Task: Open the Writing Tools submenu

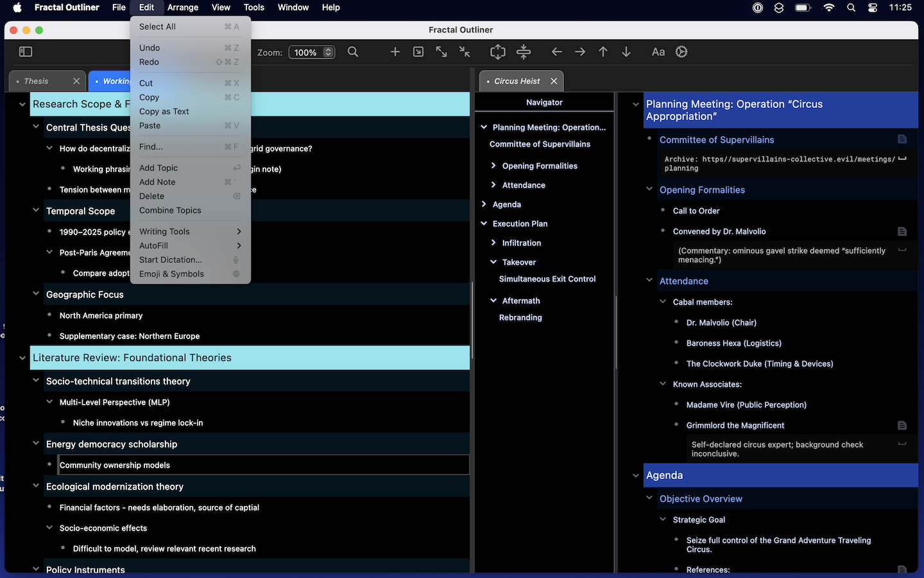Action: tap(164, 231)
